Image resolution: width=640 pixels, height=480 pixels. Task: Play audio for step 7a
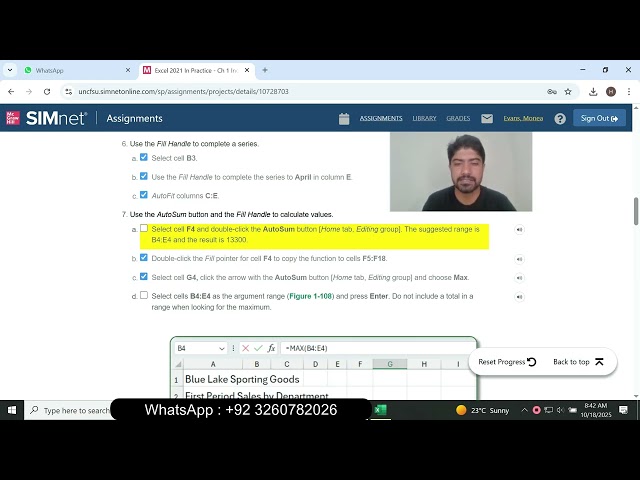click(x=519, y=230)
